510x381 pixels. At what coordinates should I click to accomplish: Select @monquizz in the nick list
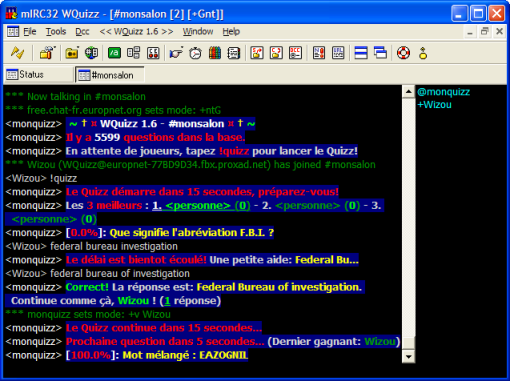tap(444, 92)
